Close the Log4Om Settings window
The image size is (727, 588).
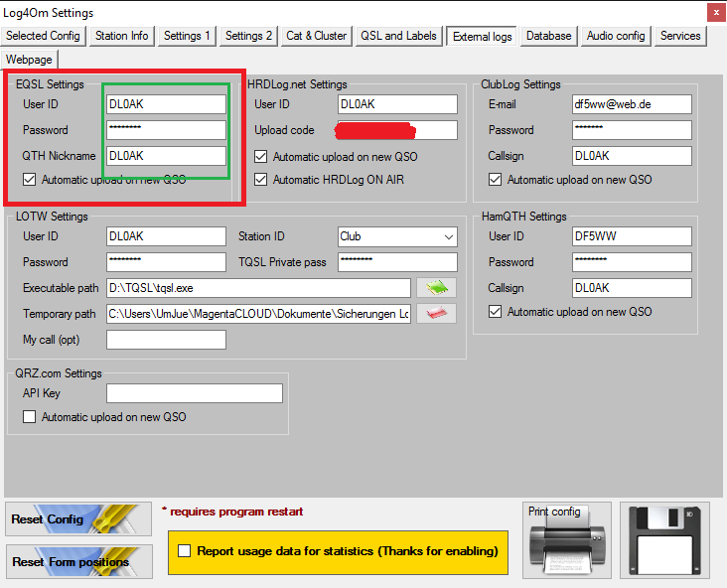(x=716, y=13)
